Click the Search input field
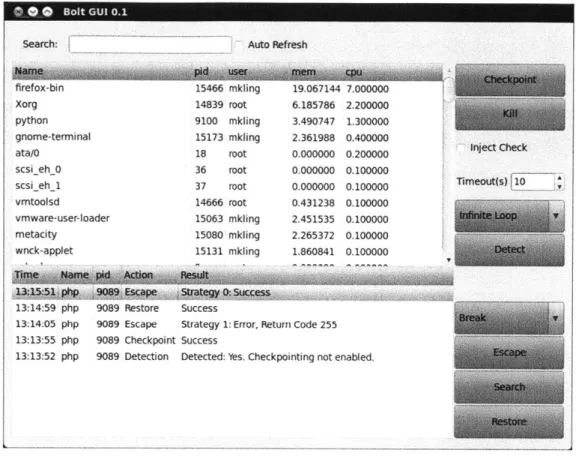Viewport: 576px width, 456px height. tap(150, 45)
